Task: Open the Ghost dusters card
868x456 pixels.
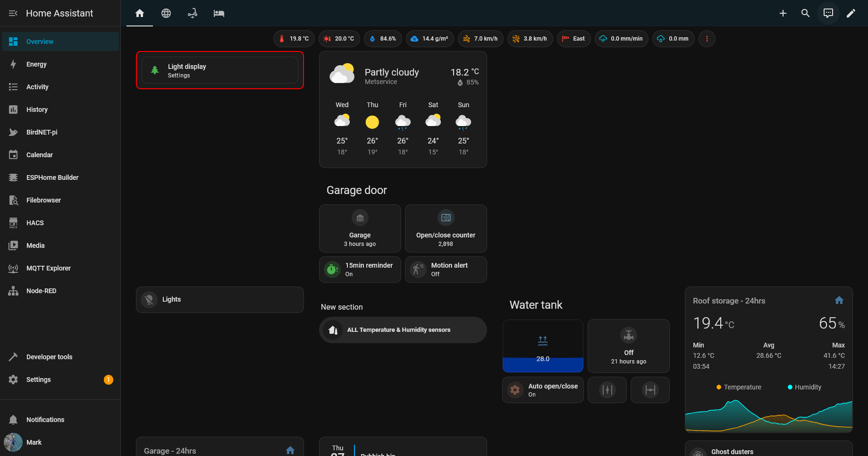Action: click(x=769, y=449)
